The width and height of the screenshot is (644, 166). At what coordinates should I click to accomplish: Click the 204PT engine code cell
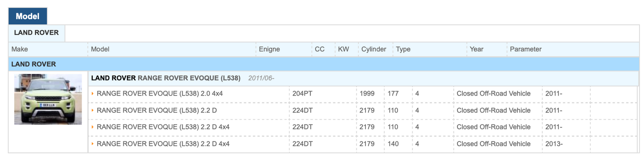tap(303, 94)
